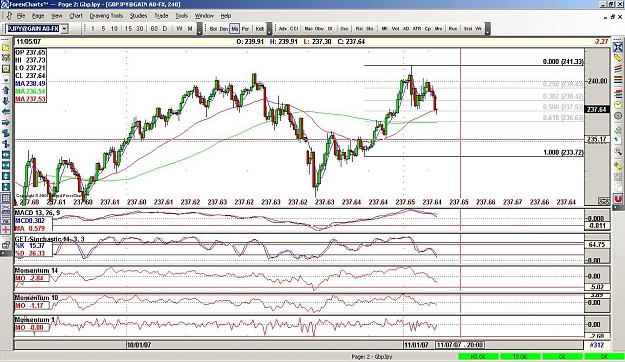This screenshot has width=625, height=362.
Task: Switch to the Daily (D) timeframe
Action: coord(165,29)
